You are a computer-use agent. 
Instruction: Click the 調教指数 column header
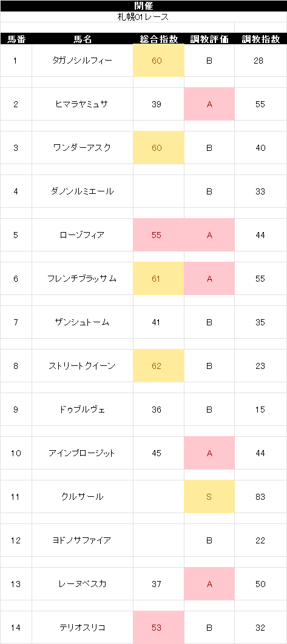tap(261, 39)
